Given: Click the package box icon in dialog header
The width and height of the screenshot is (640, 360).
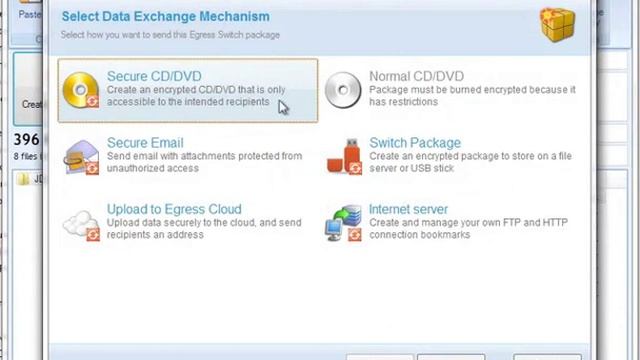Looking at the screenshot, I should point(558,24).
